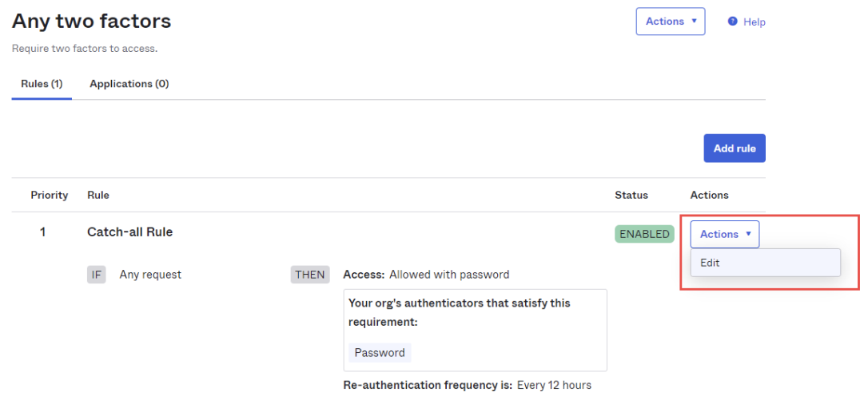The width and height of the screenshot is (868, 412).
Task: Click the Add rule button
Action: click(x=734, y=149)
